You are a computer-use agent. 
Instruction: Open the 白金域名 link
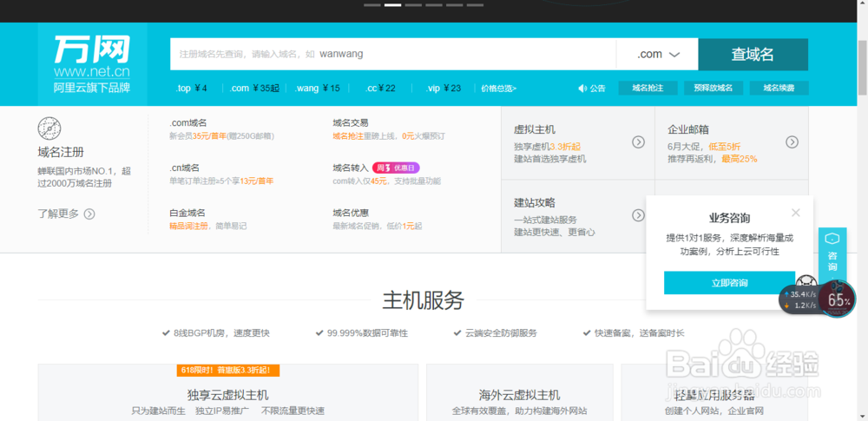point(187,213)
